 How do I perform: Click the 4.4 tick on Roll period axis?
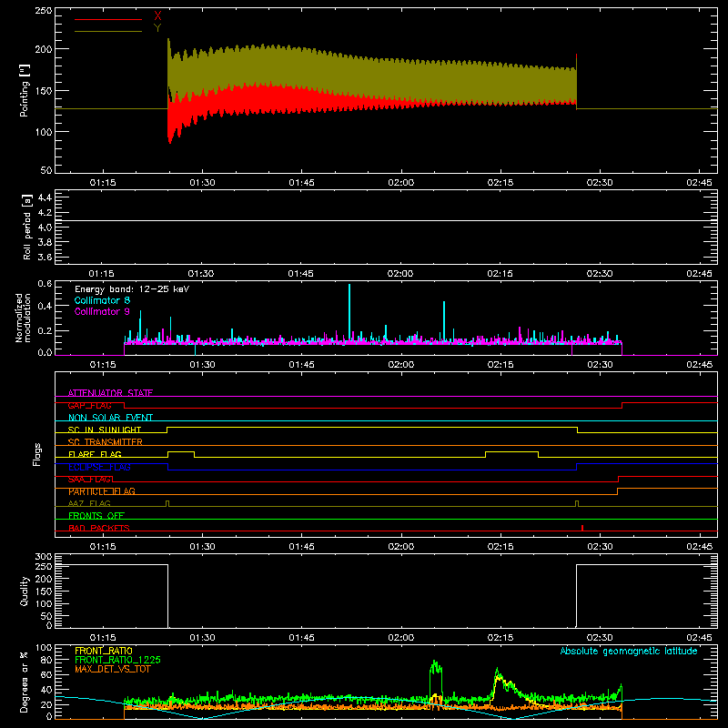(x=45, y=197)
